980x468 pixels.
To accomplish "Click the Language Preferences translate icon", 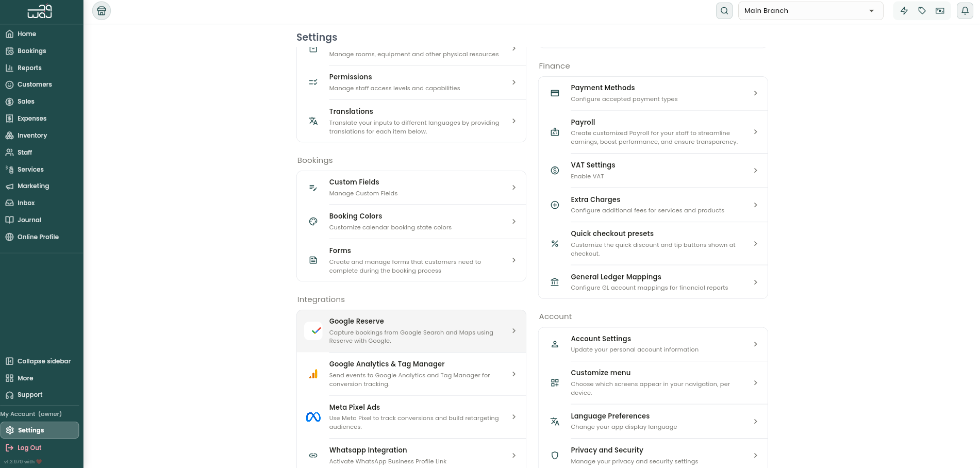I will point(555,422).
